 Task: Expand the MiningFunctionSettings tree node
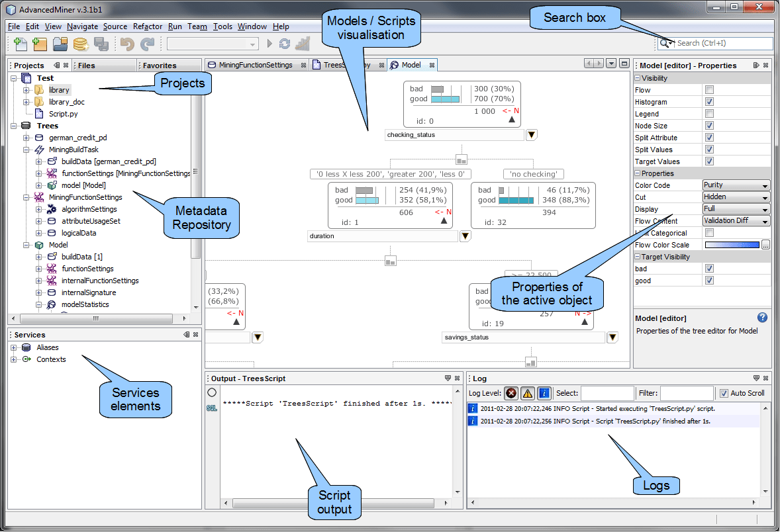pyautogui.click(x=26, y=197)
